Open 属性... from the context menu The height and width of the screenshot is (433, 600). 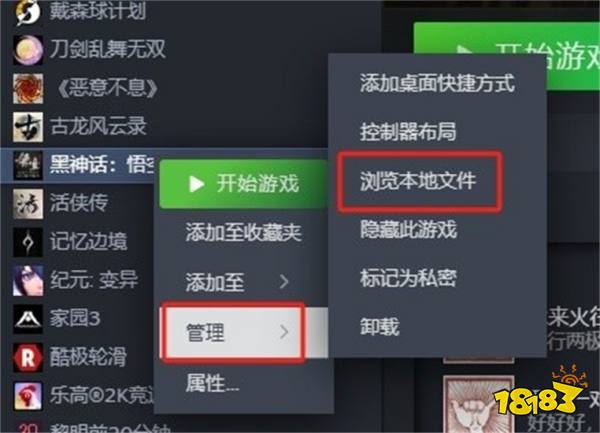pos(212,383)
